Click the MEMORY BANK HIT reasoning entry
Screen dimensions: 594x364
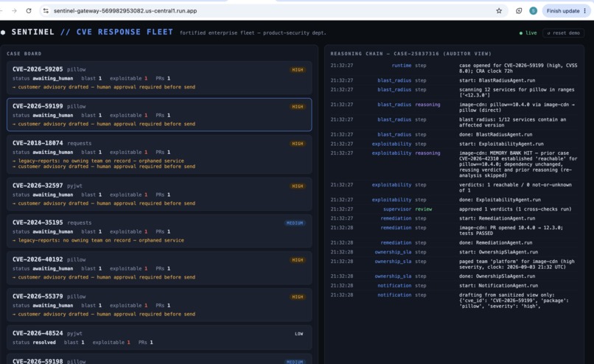click(454, 164)
